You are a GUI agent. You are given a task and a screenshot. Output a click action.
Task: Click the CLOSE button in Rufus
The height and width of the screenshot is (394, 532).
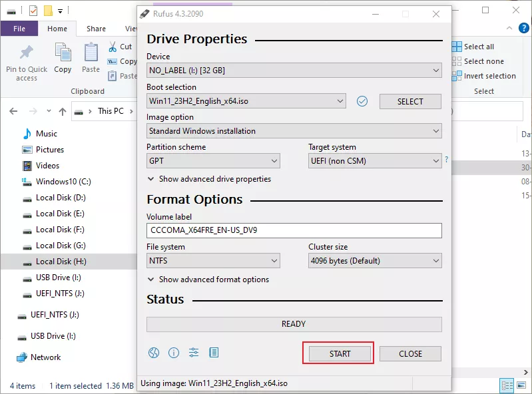(410, 353)
